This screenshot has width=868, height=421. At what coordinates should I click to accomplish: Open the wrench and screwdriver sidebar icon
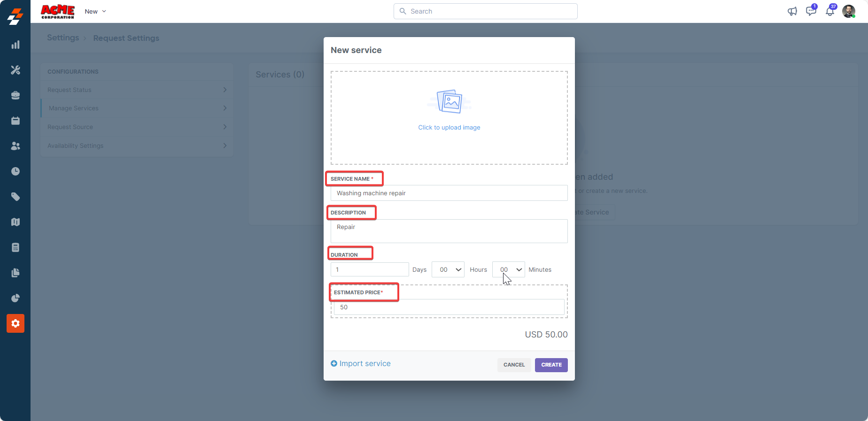(15, 70)
